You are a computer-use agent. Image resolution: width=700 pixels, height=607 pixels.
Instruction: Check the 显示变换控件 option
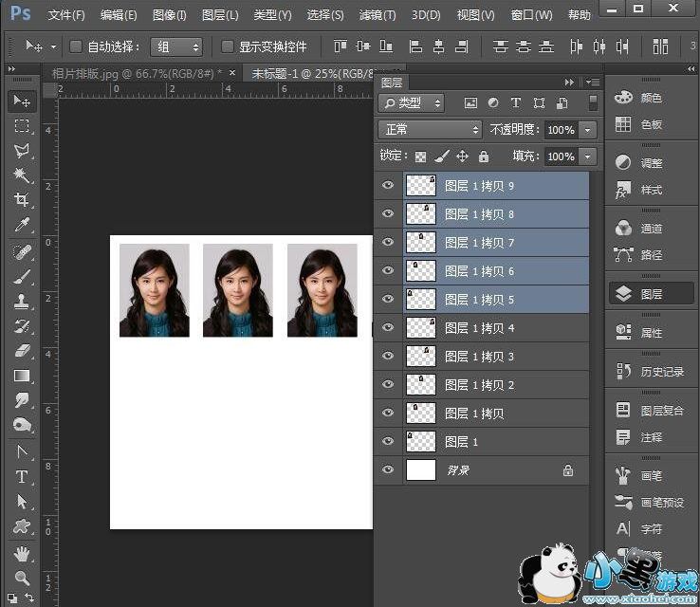[228, 46]
